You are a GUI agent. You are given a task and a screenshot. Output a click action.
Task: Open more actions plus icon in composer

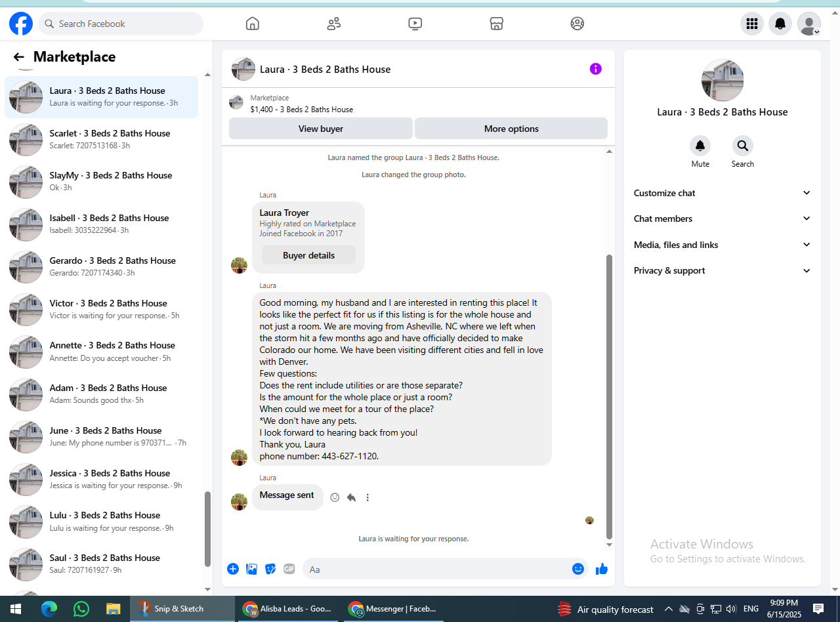click(233, 569)
